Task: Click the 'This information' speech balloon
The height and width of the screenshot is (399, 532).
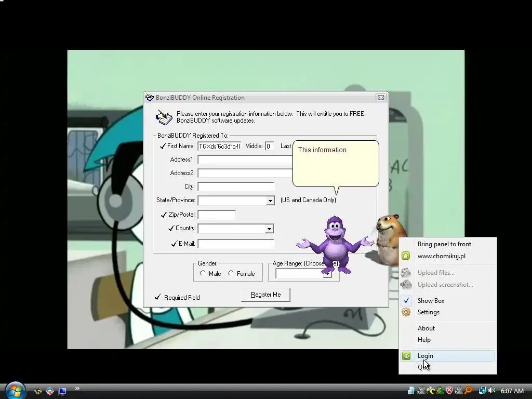Action: (336, 164)
